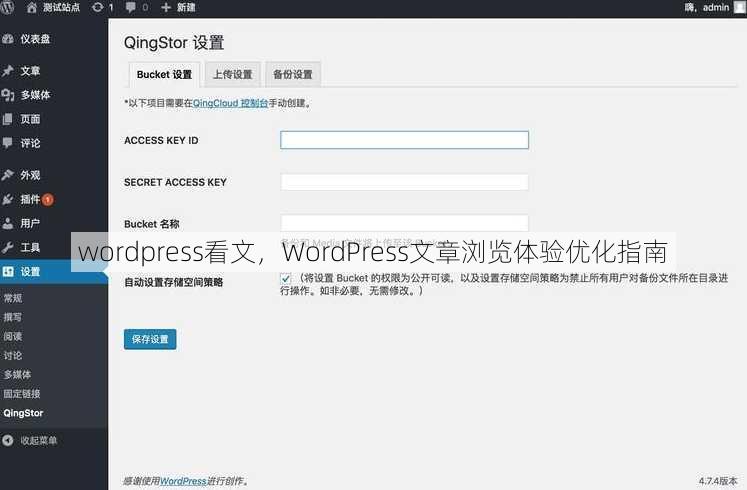Click the 4.7.4版本 footer text
The image size is (747, 490).
(718, 481)
